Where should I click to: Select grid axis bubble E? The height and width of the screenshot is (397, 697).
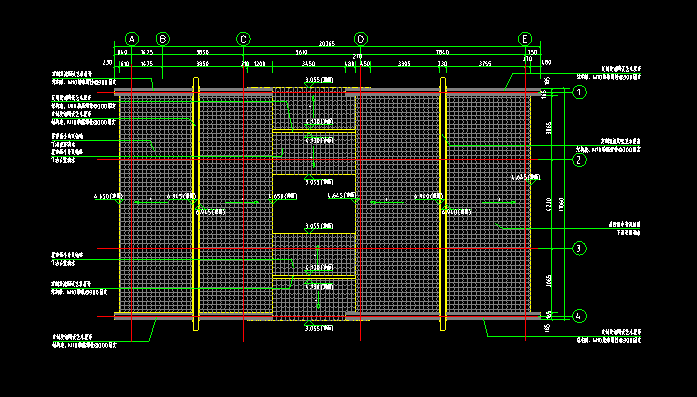(x=525, y=39)
